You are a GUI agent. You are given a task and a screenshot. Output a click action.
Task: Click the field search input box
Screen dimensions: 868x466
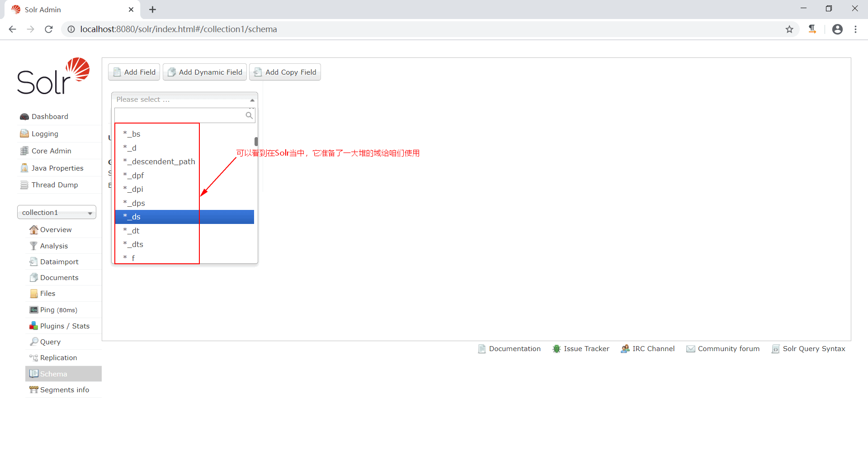pos(181,115)
